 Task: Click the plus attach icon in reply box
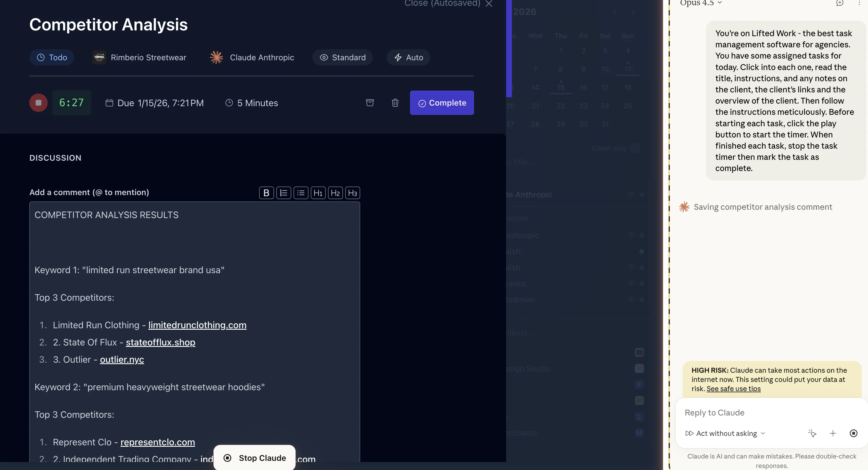[x=833, y=433]
